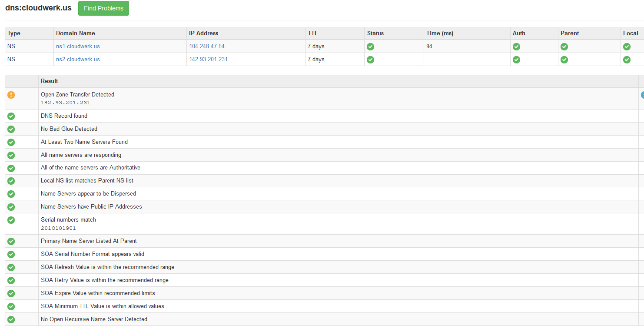
Task: Click the Local check icon for ns2.cloudwerk.us
Action: [x=627, y=60]
